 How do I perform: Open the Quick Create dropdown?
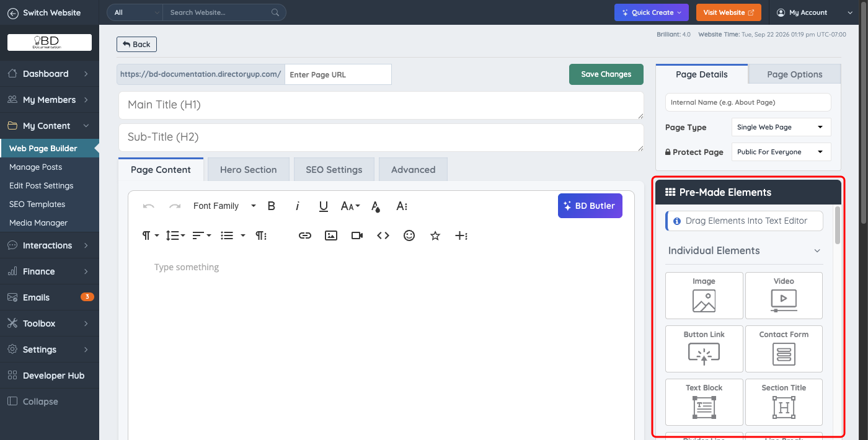pyautogui.click(x=651, y=12)
